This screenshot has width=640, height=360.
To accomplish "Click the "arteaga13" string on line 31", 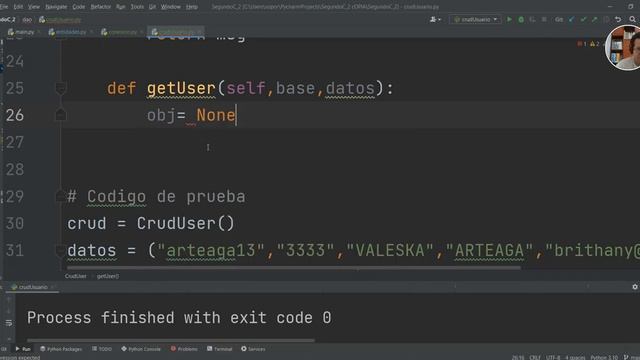I will point(211,251).
